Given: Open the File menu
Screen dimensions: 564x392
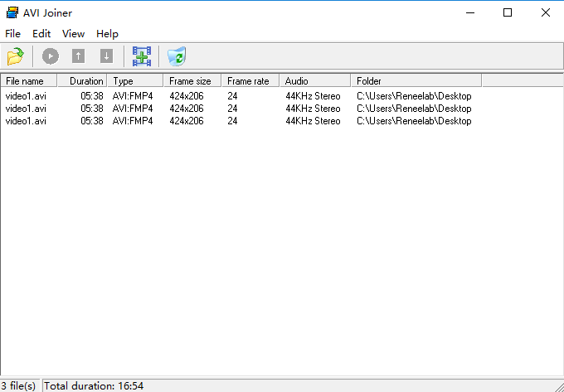Looking at the screenshot, I should 12,34.
